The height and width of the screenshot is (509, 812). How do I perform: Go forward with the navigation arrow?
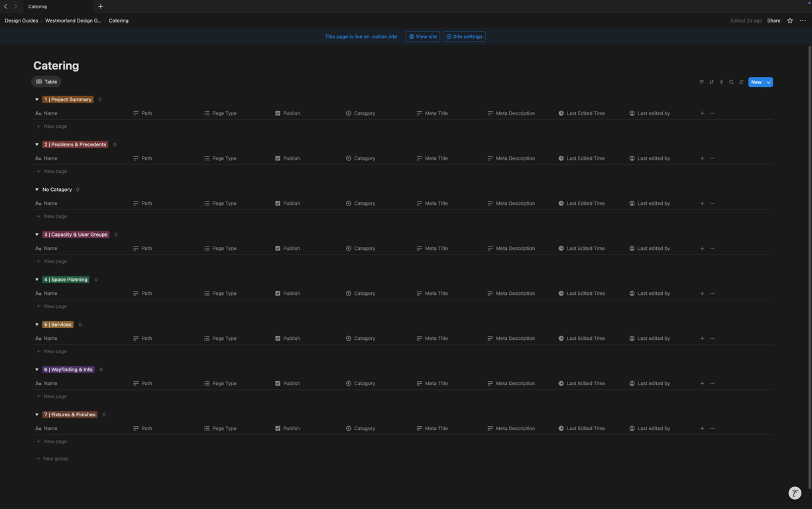pos(16,7)
